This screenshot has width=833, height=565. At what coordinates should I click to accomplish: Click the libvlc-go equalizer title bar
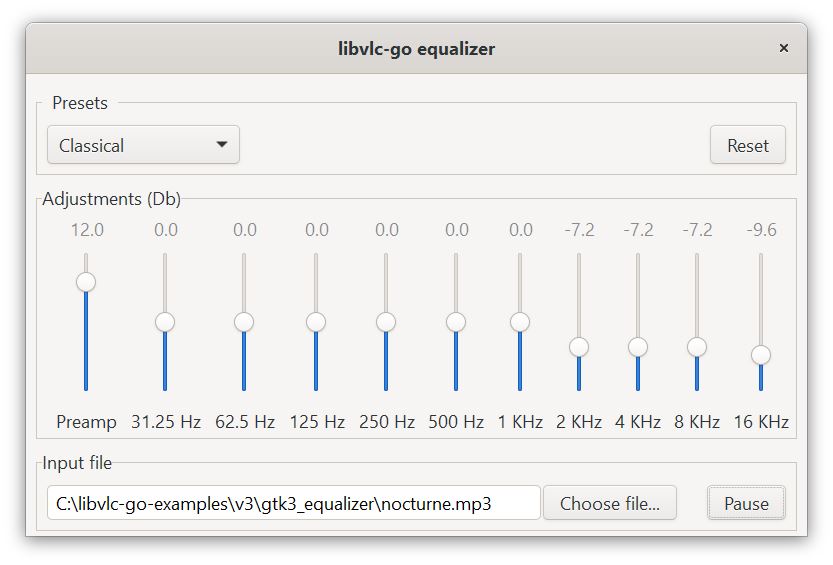(416, 48)
